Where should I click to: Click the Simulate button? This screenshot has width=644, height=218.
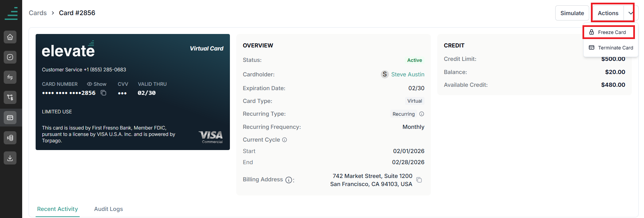pyautogui.click(x=572, y=13)
